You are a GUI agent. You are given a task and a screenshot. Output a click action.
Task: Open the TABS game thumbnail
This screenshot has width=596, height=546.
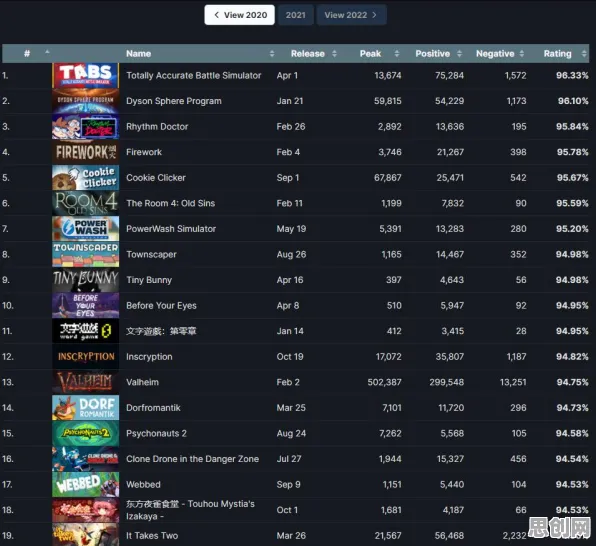86,75
